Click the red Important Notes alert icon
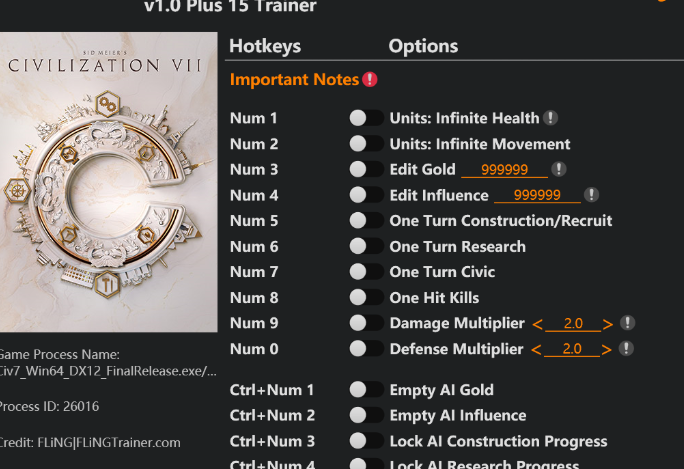The image size is (684, 469). [370, 79]
